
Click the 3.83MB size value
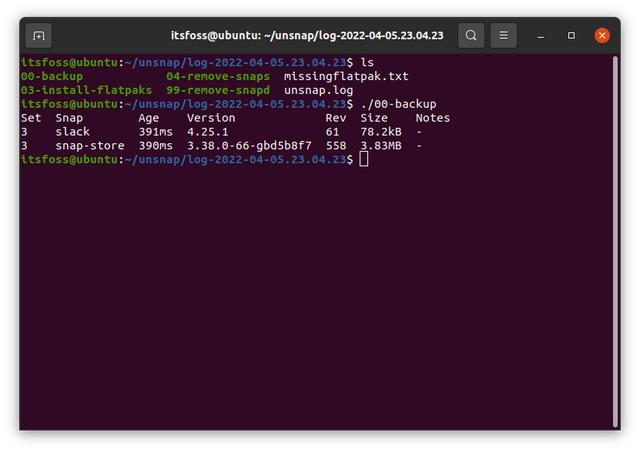[x=381, y=146]
